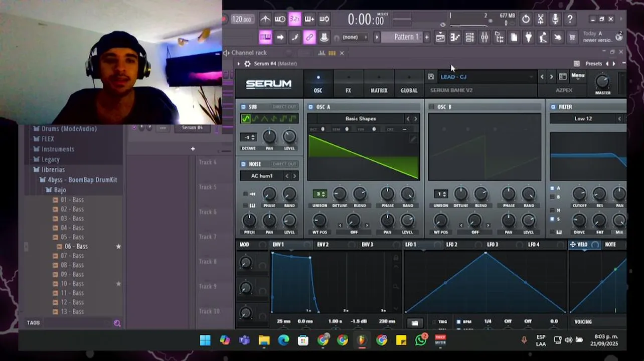Click the stamp tool icon

pos(324,37)
